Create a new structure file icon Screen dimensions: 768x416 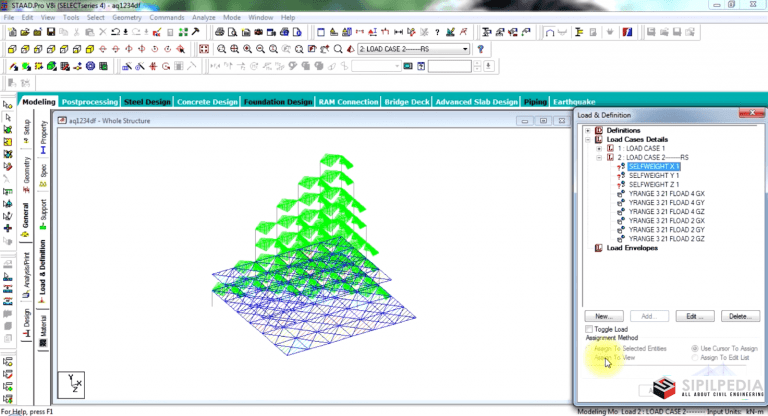click(12, 32)
